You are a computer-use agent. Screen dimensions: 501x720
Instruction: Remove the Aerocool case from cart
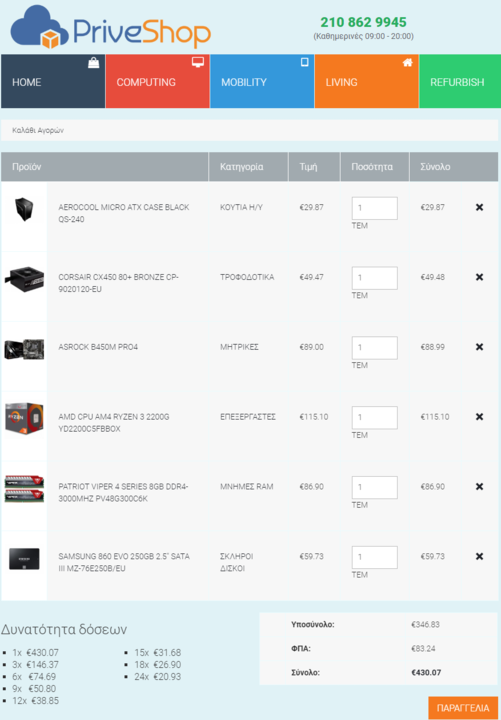pyautogui.click(x=479, y=208)
